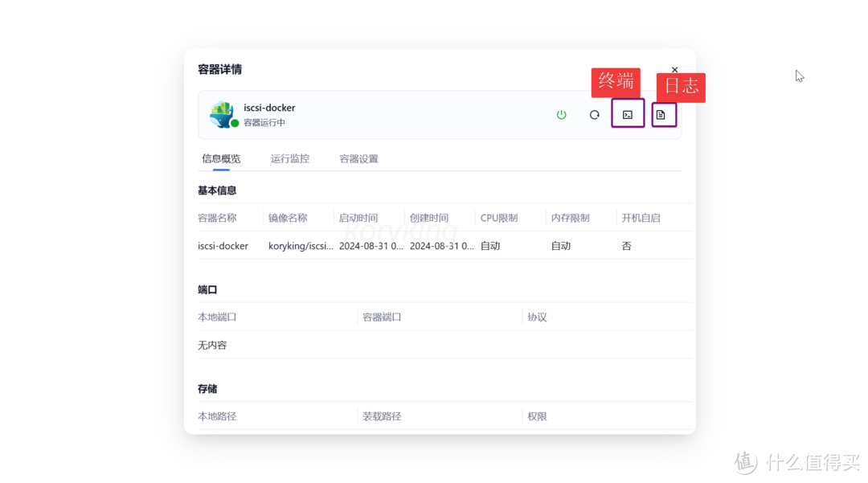Select the 信息概览 tab
The image size is (868, 483).
point(220,158)
